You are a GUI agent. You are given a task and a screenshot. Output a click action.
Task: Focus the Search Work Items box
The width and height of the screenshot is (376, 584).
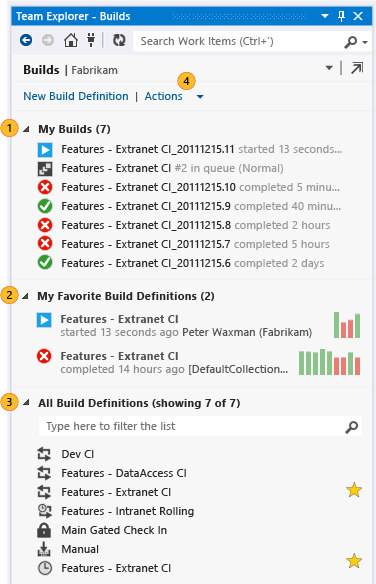[x=238, y=41]
